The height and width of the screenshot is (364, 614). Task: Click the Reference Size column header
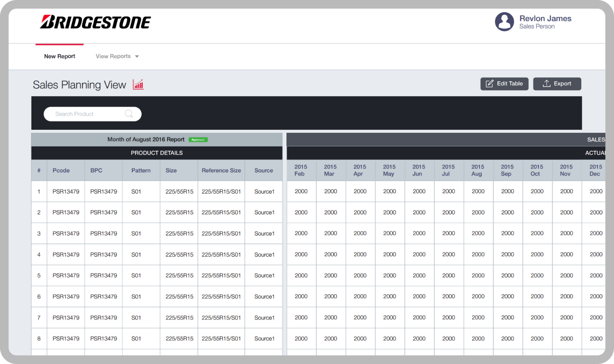point(221,170)
